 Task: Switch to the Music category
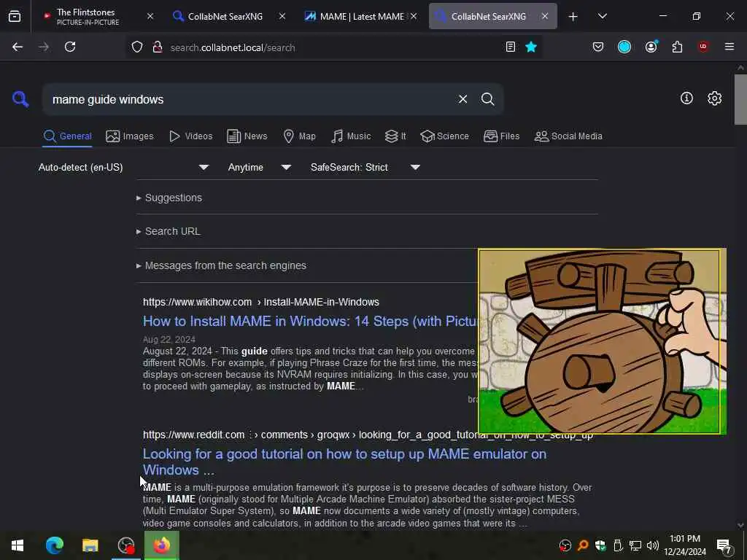click(x=351, y=136)
